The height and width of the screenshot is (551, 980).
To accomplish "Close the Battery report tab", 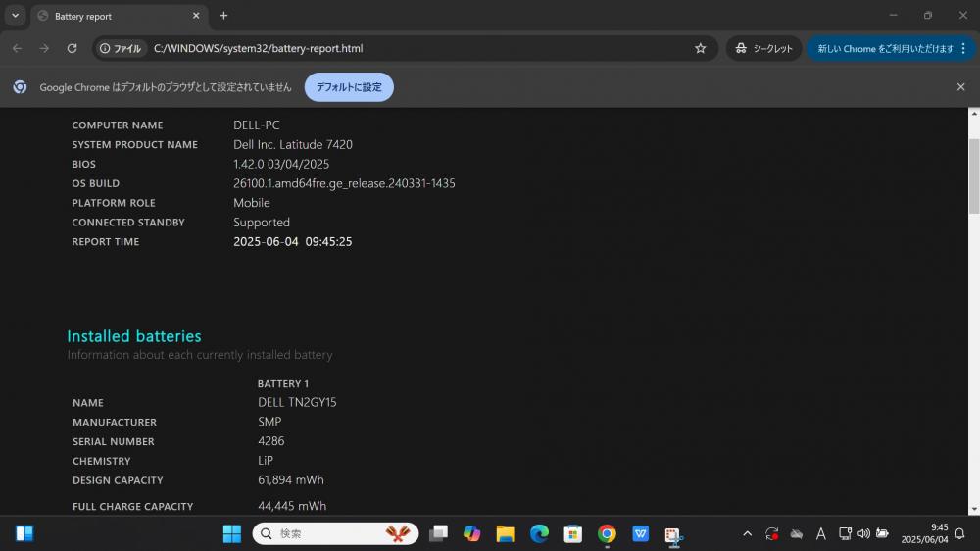I will [196, 16].
